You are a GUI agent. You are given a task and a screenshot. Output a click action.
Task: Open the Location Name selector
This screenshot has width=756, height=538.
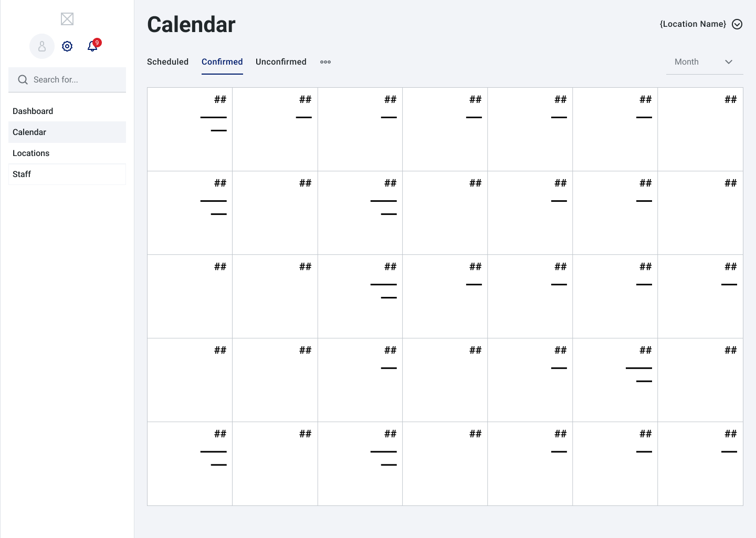tap(693, 24)
